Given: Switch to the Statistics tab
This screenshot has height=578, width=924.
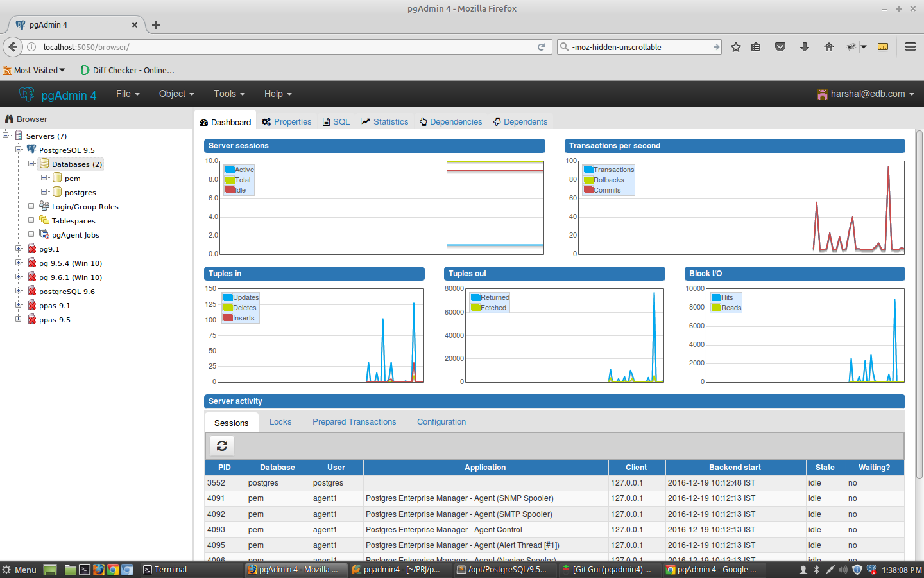Looking at the screenshot, I should [390, 122].
